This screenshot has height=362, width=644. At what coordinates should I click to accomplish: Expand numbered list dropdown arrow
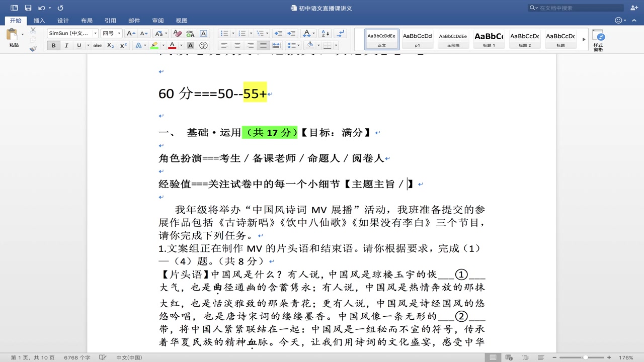click(251, 33)
